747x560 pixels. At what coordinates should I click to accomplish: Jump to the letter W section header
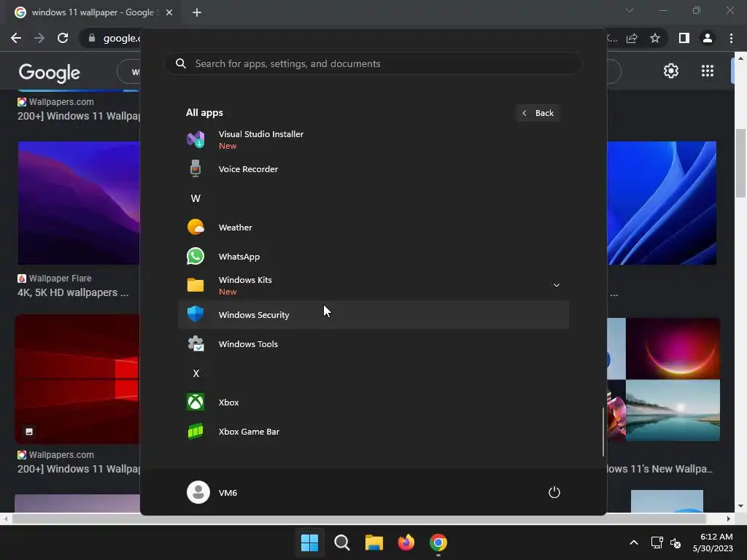(196, 198)
